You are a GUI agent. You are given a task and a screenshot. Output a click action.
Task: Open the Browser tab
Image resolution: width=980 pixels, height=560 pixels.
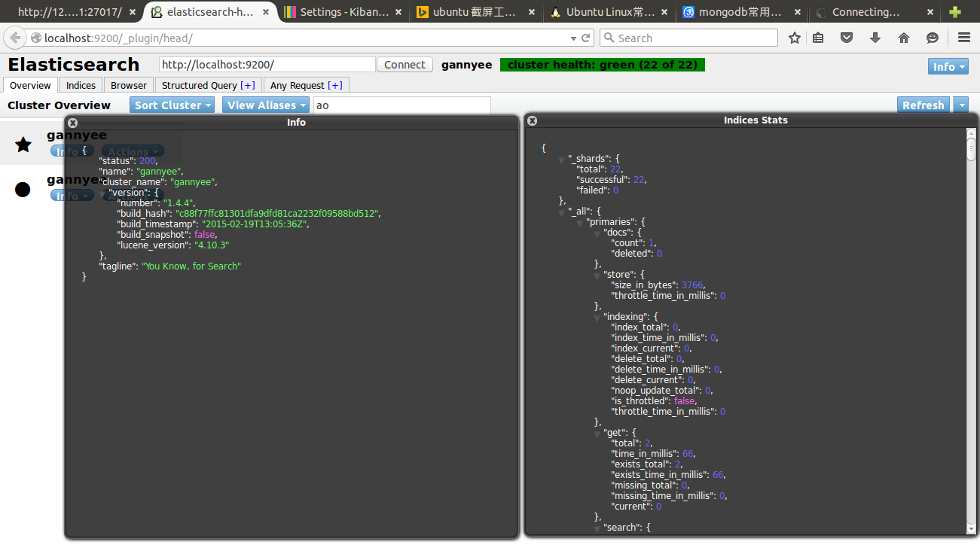(x=129, y=85)
